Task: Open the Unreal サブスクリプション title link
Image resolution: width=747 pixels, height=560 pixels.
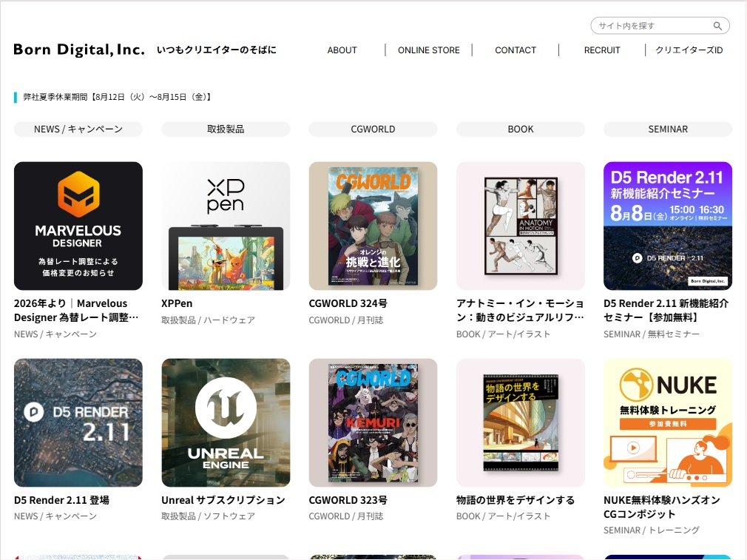Action: pyautogui.click(x=223, y=500)
